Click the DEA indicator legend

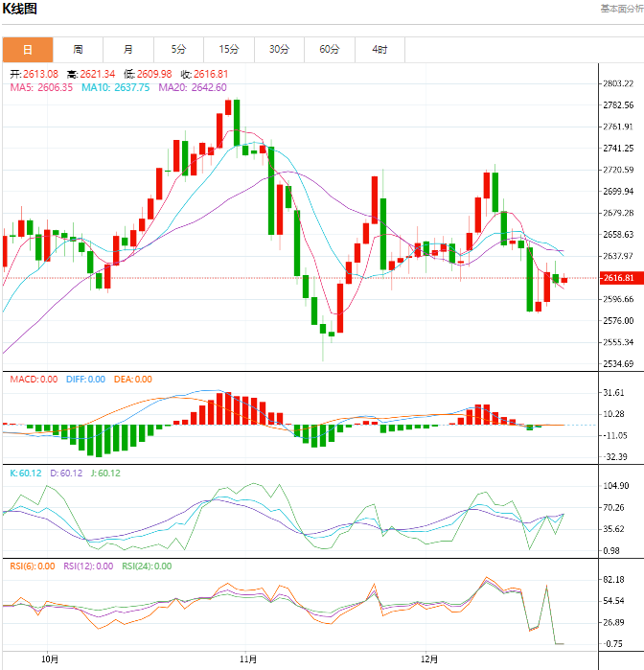(x=132, y=380)
